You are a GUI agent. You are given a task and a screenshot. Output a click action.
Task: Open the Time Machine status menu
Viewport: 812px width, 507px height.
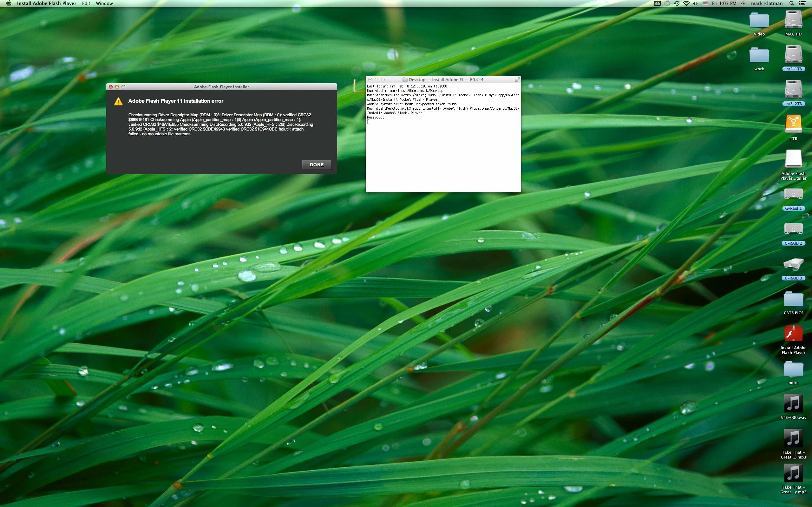(677, 3)
